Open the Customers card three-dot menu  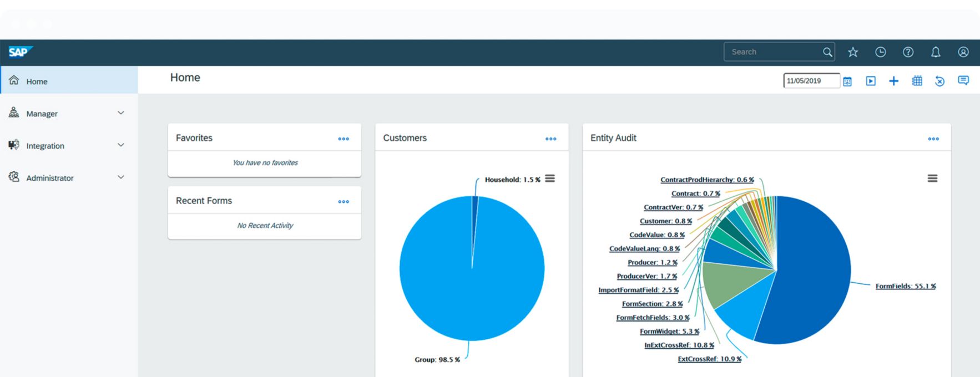point(550,139)
